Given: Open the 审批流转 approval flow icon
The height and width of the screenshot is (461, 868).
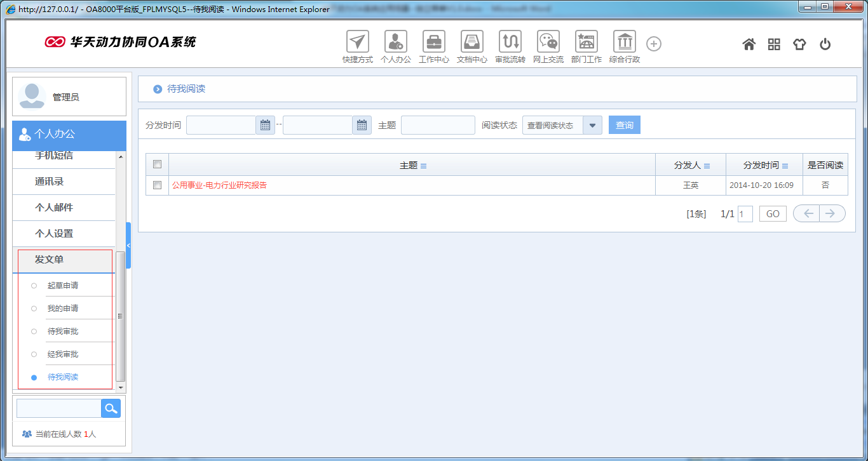Looking at the screenshot, I should point(510,42).
